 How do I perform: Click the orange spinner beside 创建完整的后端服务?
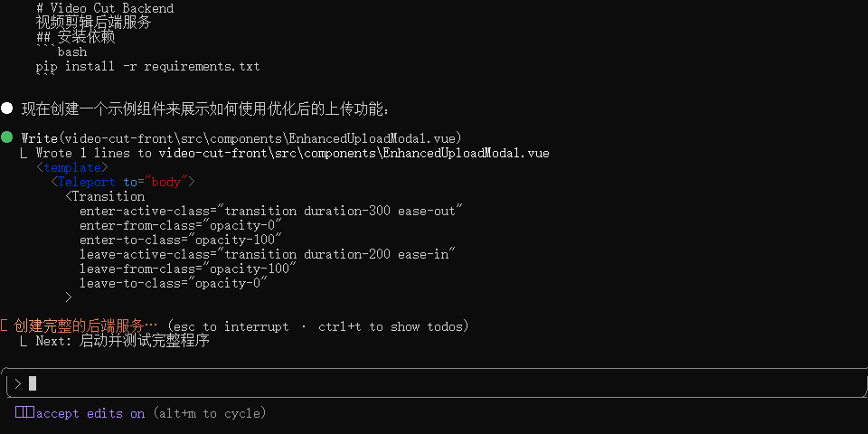[5, 325]
